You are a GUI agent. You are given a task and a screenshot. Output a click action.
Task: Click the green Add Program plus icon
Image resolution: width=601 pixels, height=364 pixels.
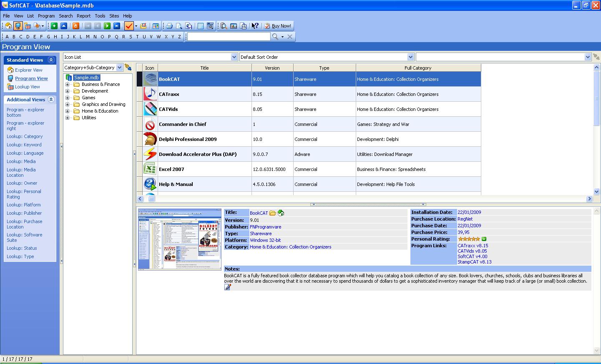pos(54,26)
